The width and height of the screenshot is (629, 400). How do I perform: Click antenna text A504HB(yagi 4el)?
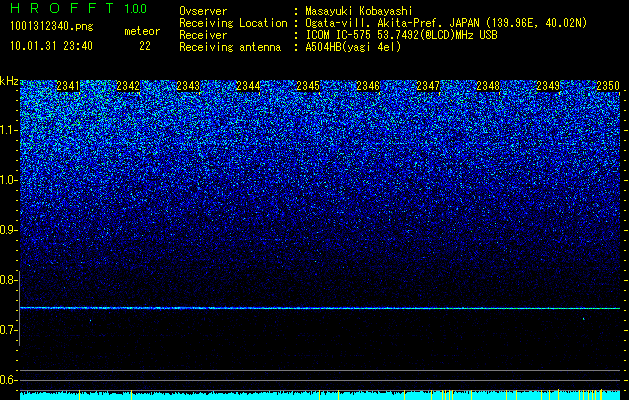tap(353, 47)
